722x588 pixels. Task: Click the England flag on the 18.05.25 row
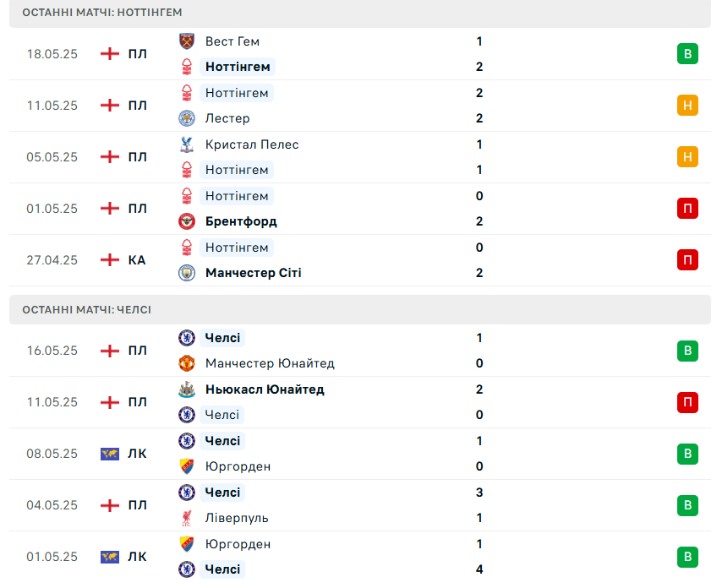[x=110, y=54]
